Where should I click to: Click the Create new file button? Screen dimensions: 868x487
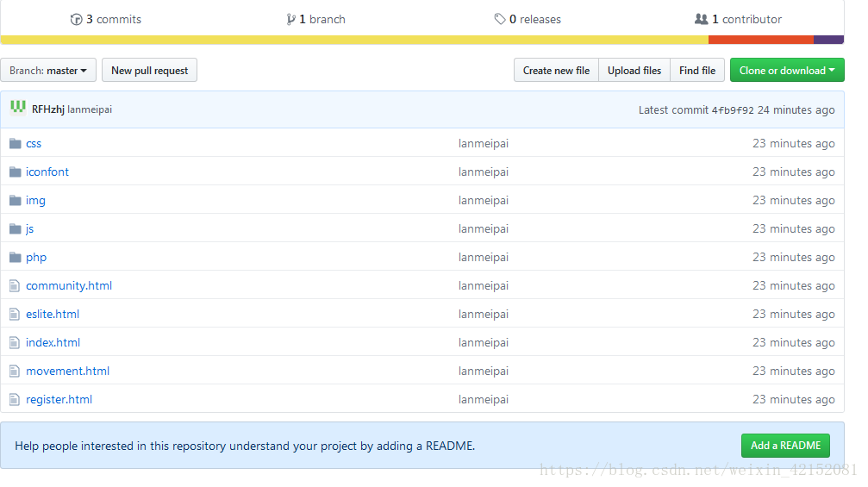556,71
